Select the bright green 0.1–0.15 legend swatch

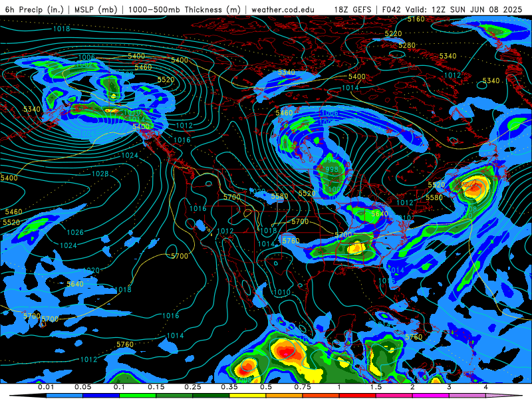click(138, 396)
